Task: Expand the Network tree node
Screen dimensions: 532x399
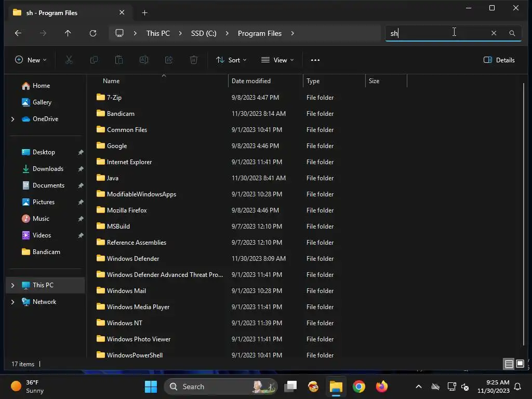Action: click(13, 302)
